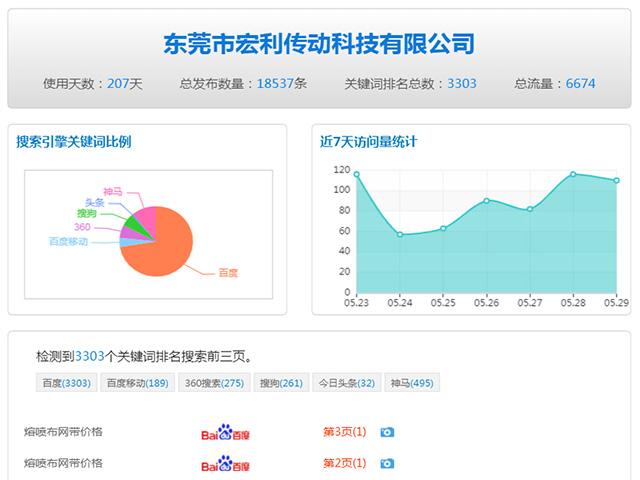
Task: Select the 百度(3303) tab
Action: (66, 383)
